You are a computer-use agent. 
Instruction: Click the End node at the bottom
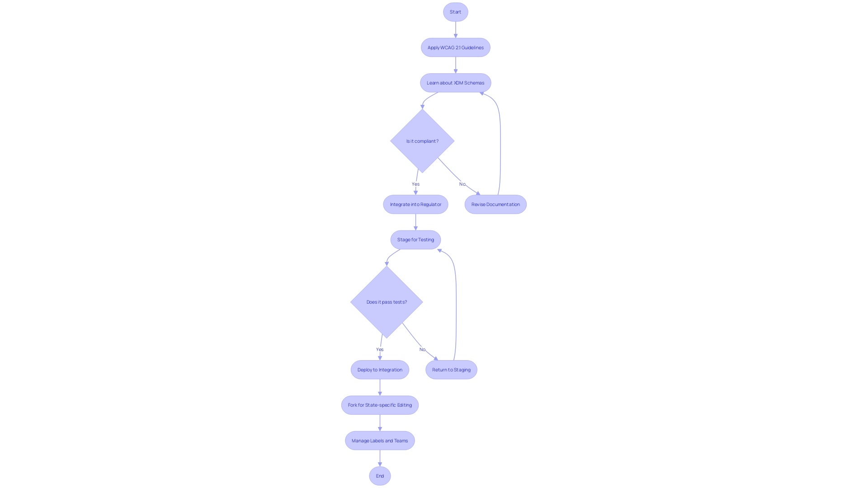coord(379,476)
